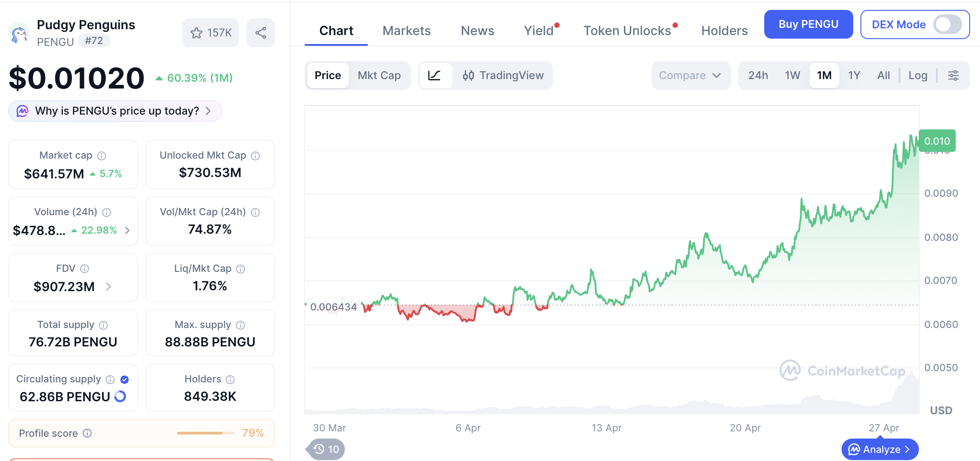Click the 849.38K holders value
Viewport: 980px width, 461px height.
(210, 396)
